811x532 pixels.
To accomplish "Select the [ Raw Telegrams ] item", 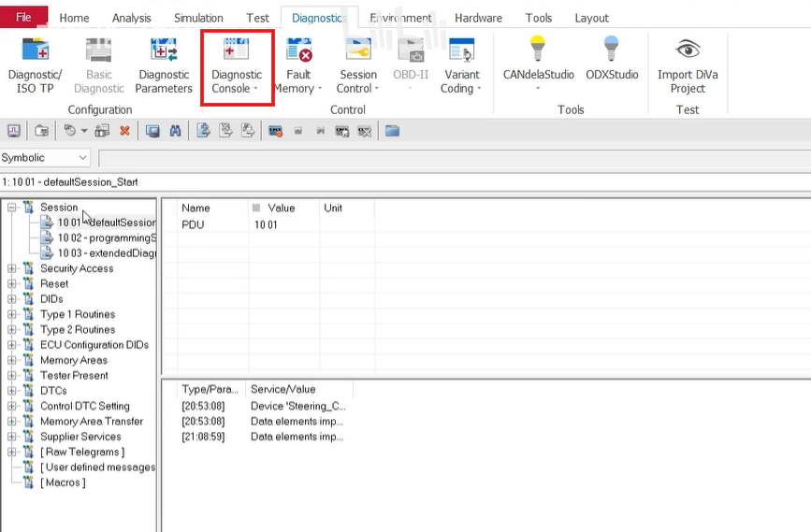I will point(82,452).
